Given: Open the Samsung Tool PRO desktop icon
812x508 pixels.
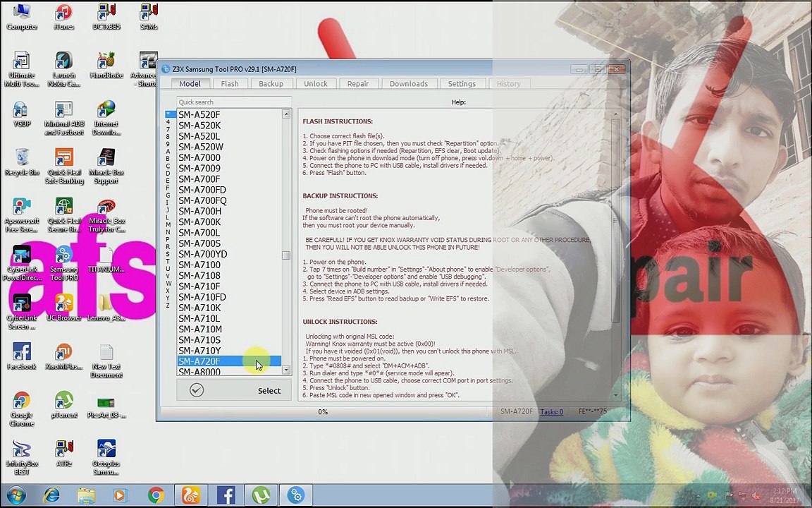Looking at the screenshot, I should click(63, 262).
